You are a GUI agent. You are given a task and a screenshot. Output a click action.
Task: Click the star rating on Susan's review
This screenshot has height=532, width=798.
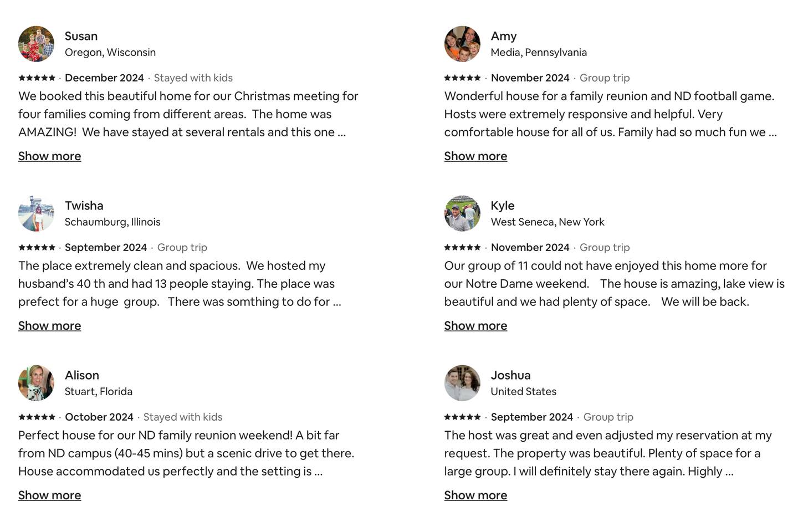coord(37,78)
